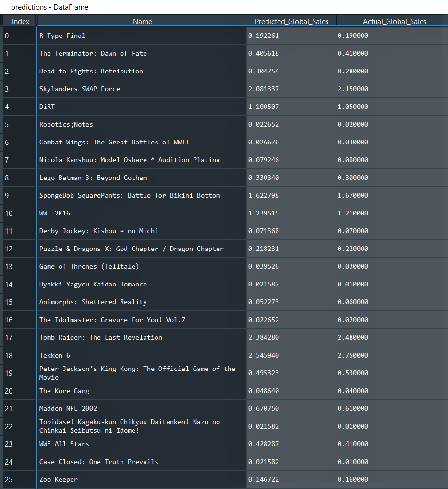Select 'Nicola Kanshuu: Model Oshare' name cell
Viewport: 448px width, 489px height.
142,160
